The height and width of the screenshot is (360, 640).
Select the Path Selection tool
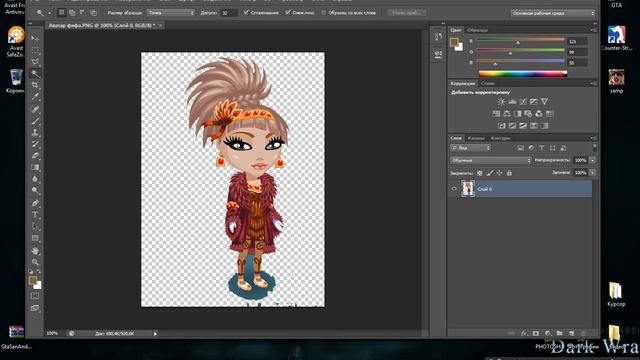[x=36, y=226]
